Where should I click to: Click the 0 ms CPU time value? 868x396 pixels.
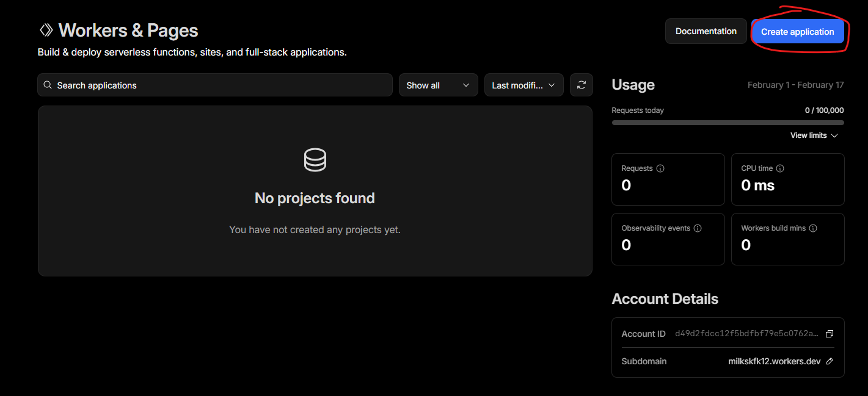pos(757,185)
